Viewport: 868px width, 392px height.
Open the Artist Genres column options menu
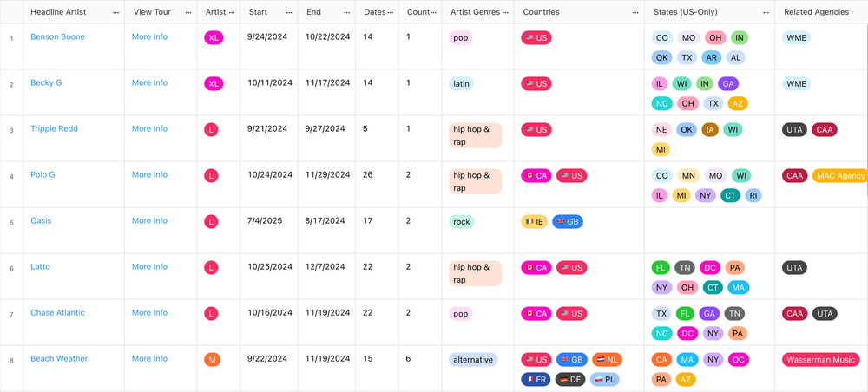click(505, 12)
